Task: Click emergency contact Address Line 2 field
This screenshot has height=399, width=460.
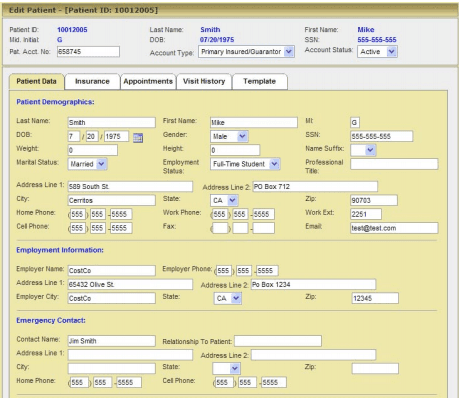Action: coord(313,355)
